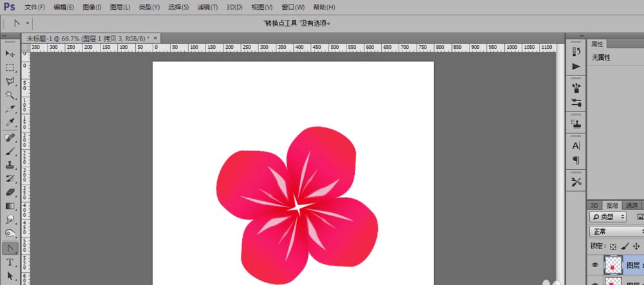Toggle lock image pixels brush icon
Viewport: 644px width, 285px height.
[625, 246]
